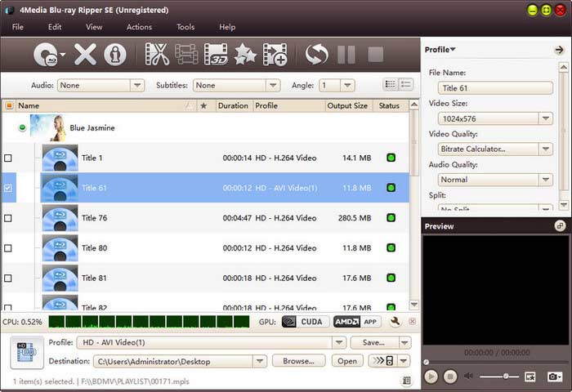Click the preview seek bar handle
This screenshot has width=572, height=392.
(426, 362)
